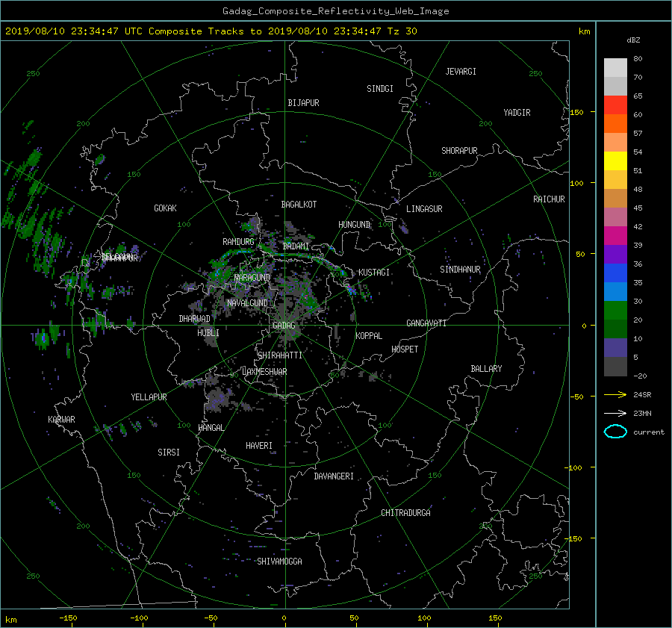Click the SINDHANUR town label
Screen dimensions: 672x628
point(460,270)
